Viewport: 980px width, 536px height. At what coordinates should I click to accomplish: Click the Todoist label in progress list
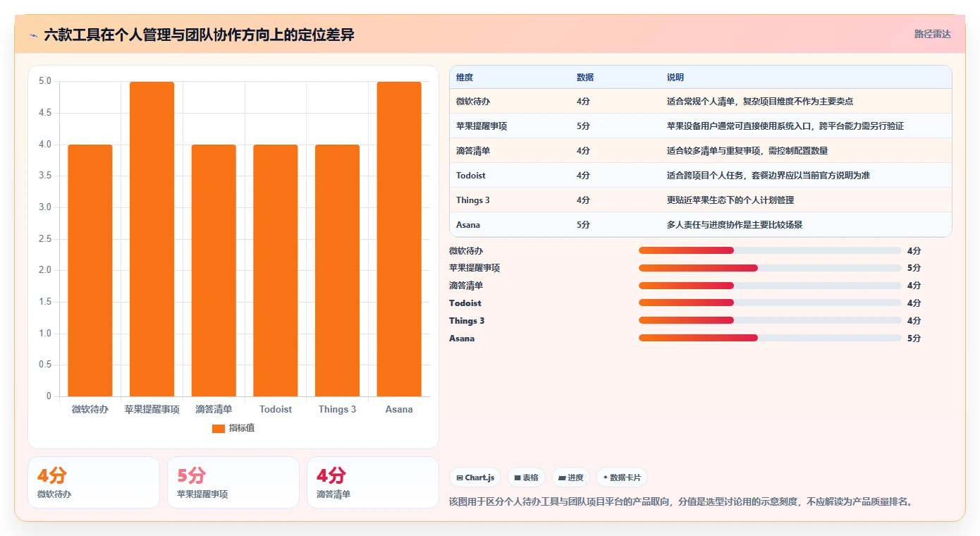[x=465, y=303]
